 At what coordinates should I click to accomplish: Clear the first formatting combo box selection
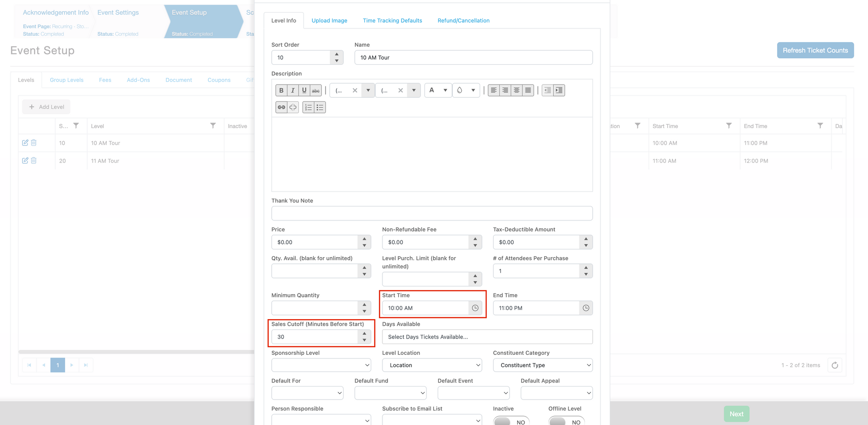coord(355,91)
